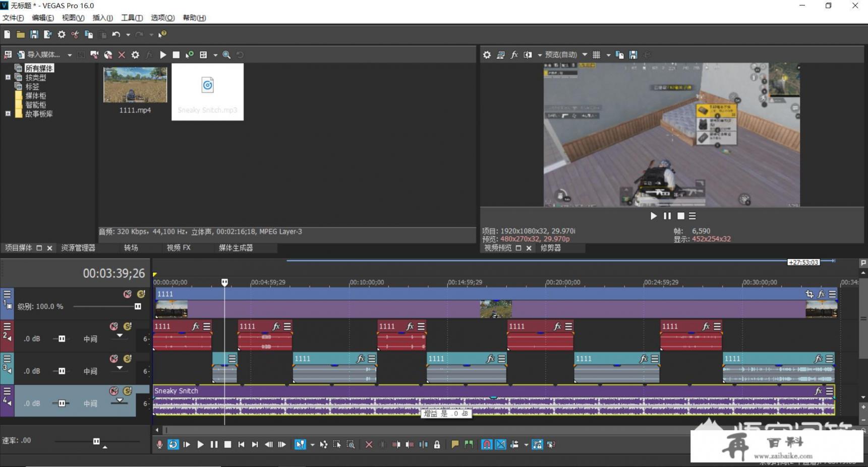Image resolution: width=868 pixels, height=467 pixels.
Task: Switch to the 转场 tab
Action: coord(131,248)
